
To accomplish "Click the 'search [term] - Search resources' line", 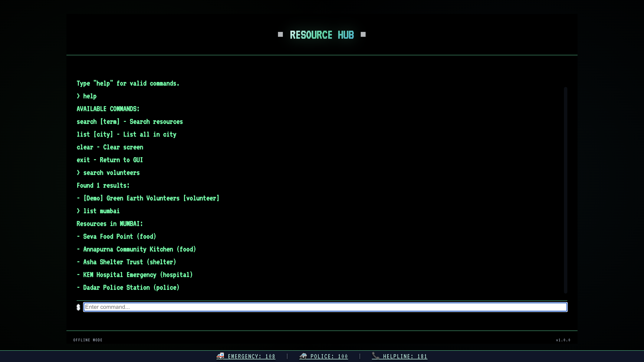I will pyautogui.click(x=130, y=122).
